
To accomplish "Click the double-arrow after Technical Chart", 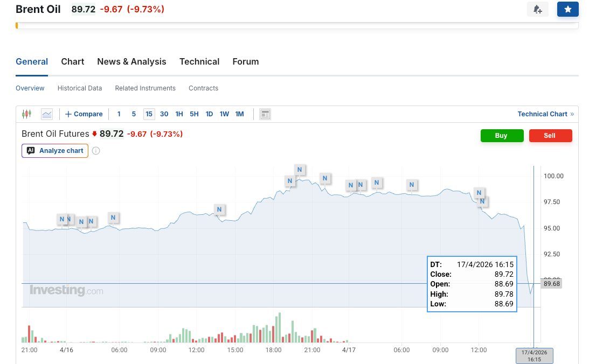I will click(572, 114).
